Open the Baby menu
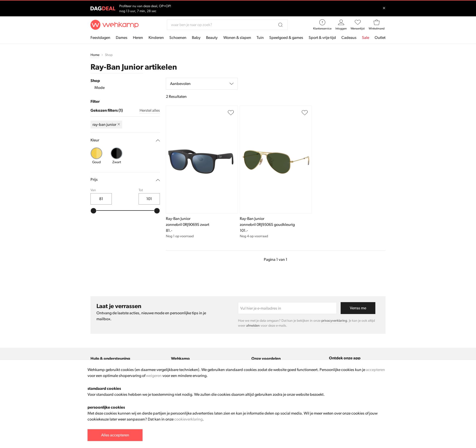The height and width of the screenshot is (448, 476). click(196, 38)
